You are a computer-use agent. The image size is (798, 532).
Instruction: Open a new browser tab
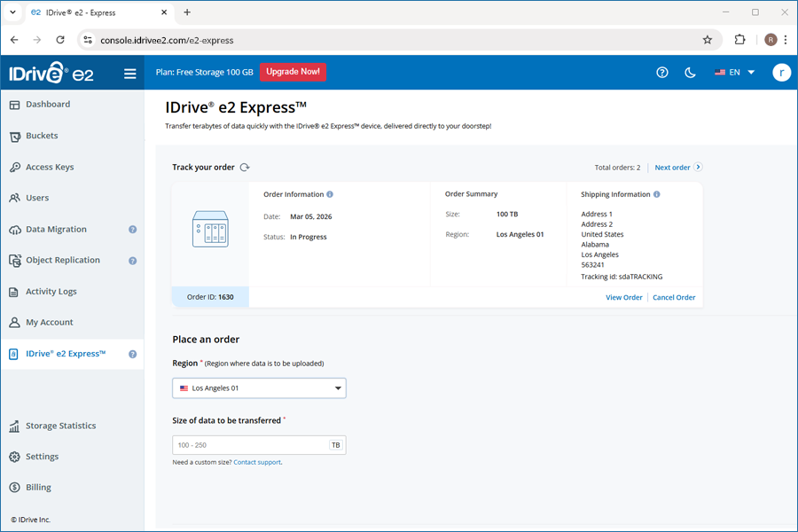coord(187,12)
